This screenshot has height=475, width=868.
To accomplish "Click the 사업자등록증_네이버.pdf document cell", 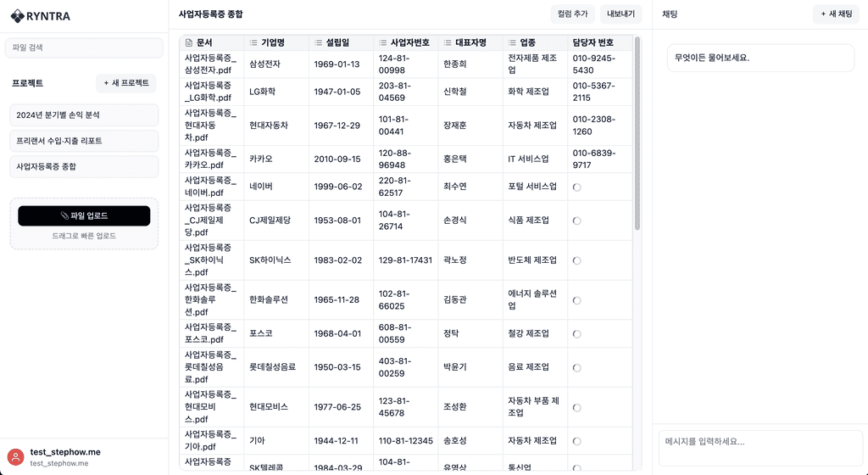I will click(211, 187).
